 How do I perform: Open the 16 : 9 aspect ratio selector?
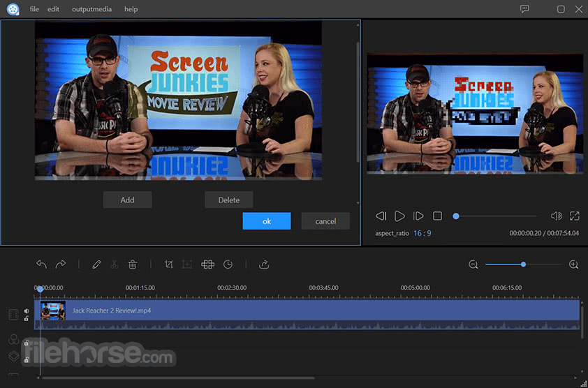pyautogui.click(x=422, y=233)
